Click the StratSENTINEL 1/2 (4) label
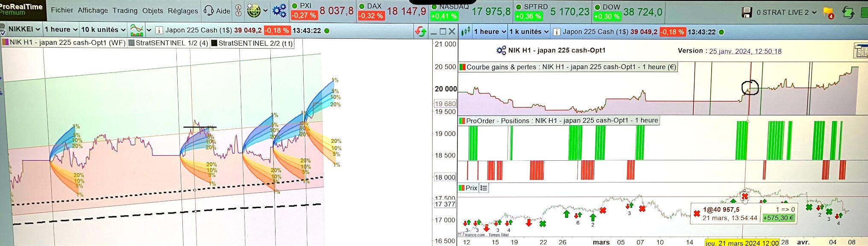 pos(172,43)
